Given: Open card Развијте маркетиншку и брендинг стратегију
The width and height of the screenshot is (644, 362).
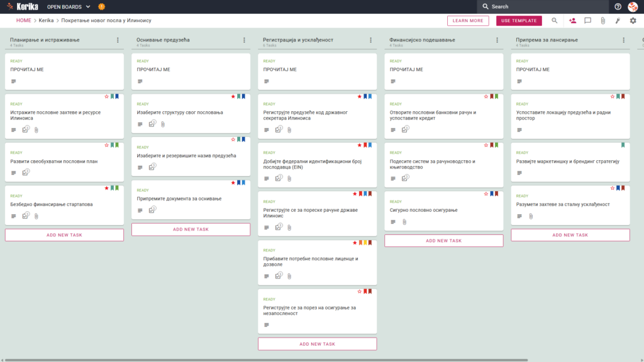Looking at the screenshot, I should pos(570,162).
